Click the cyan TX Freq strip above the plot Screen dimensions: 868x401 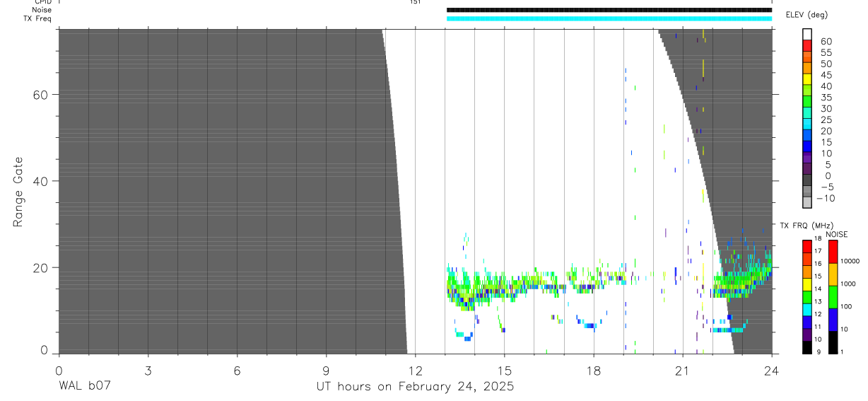pyautogui.click(x=609, y=18)
